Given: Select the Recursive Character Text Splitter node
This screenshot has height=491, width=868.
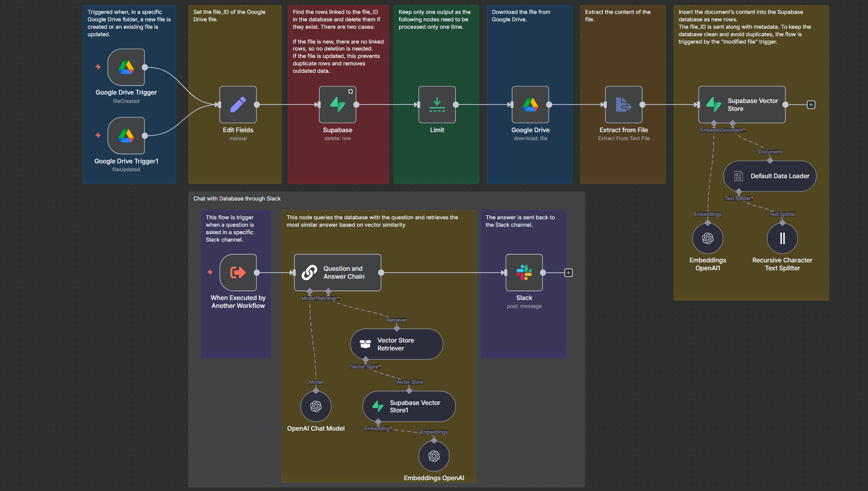Looking at the screenshot, I should pyautogui.click(x=782, y=239).
